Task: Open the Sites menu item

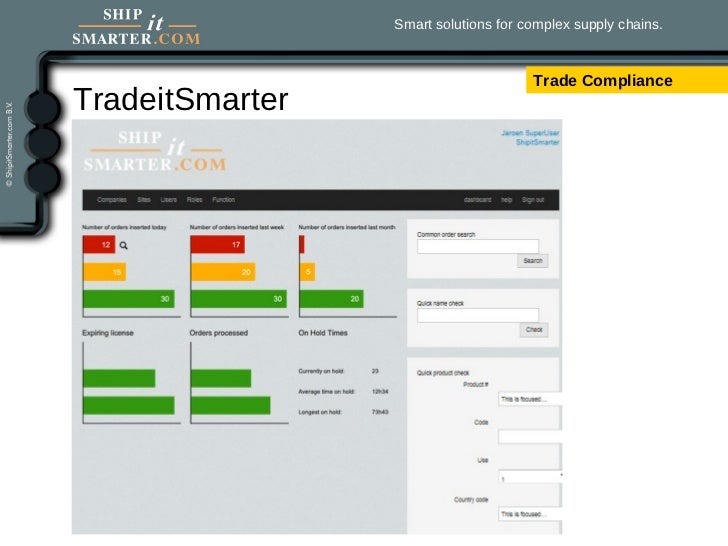Action: pos(144,200)
